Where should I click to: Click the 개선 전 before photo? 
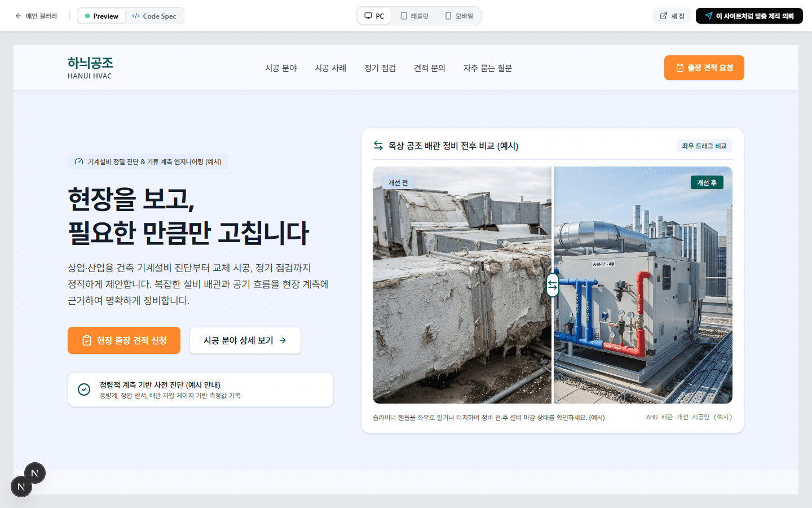pos(462,285)
